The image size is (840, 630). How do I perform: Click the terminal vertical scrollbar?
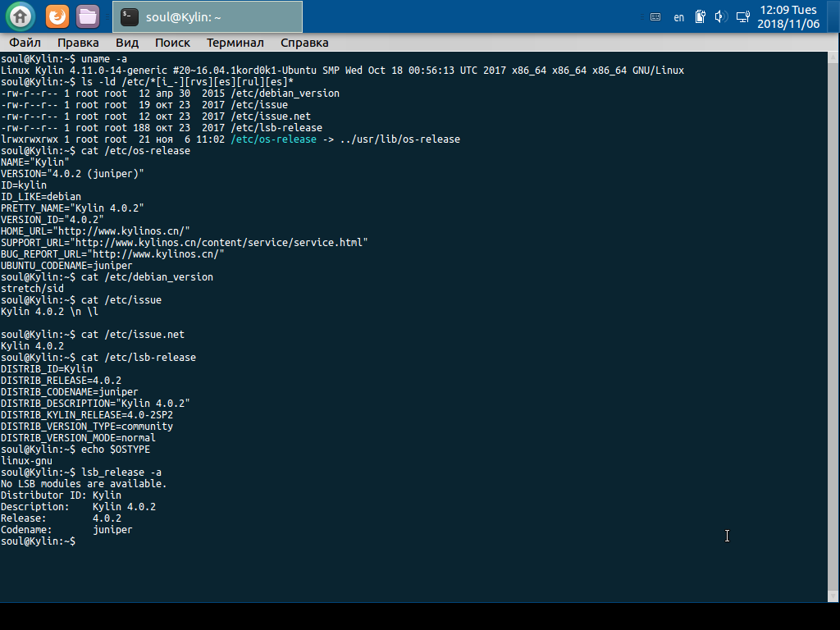pos(833,326)
